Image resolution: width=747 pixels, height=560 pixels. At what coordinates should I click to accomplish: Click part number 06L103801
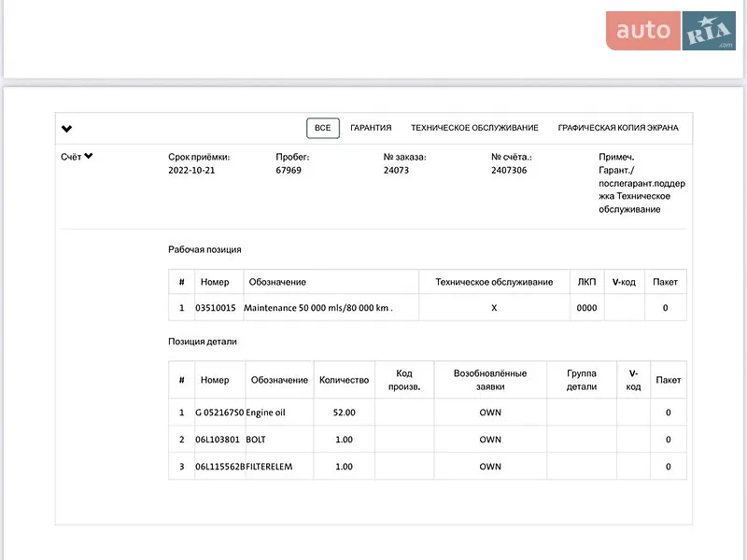(218, 440)
